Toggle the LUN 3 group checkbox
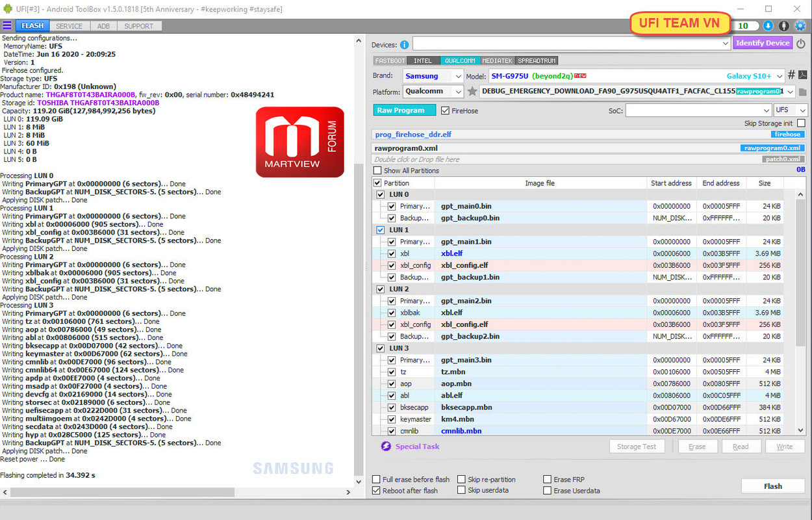The height and width of the screenshot is (520, 812). tap(381, 348)
